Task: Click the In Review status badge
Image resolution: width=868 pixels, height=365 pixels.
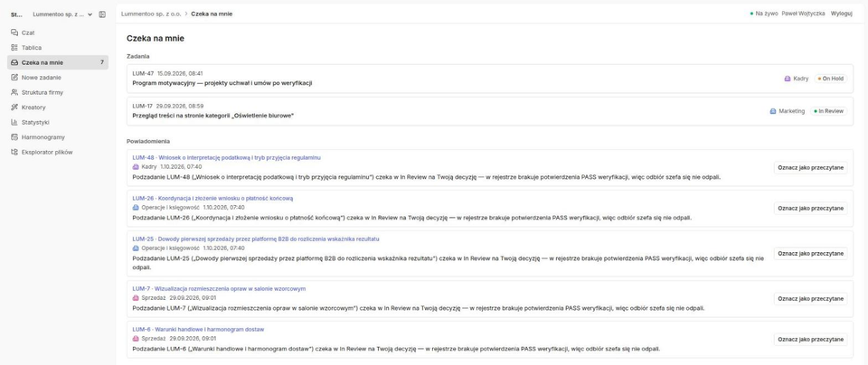Action: pyautogui.click(x=829, y=111)
